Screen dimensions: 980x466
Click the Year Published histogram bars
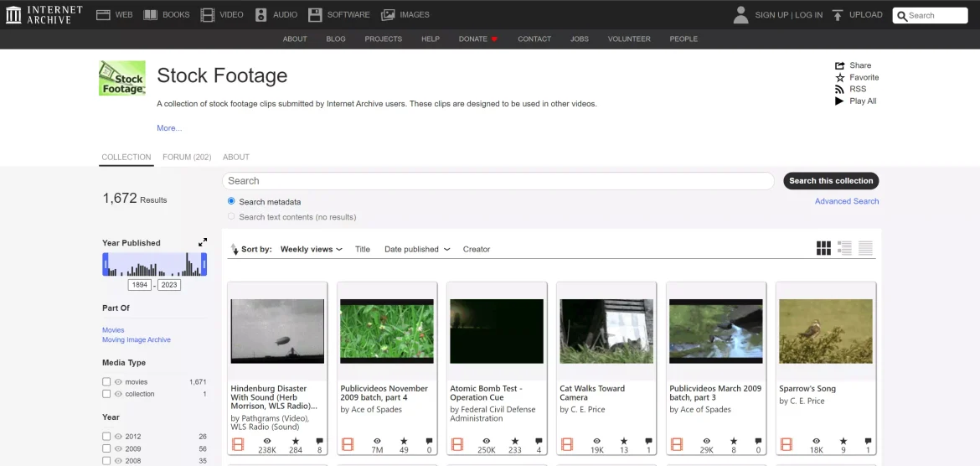click(x=154, y=265)
